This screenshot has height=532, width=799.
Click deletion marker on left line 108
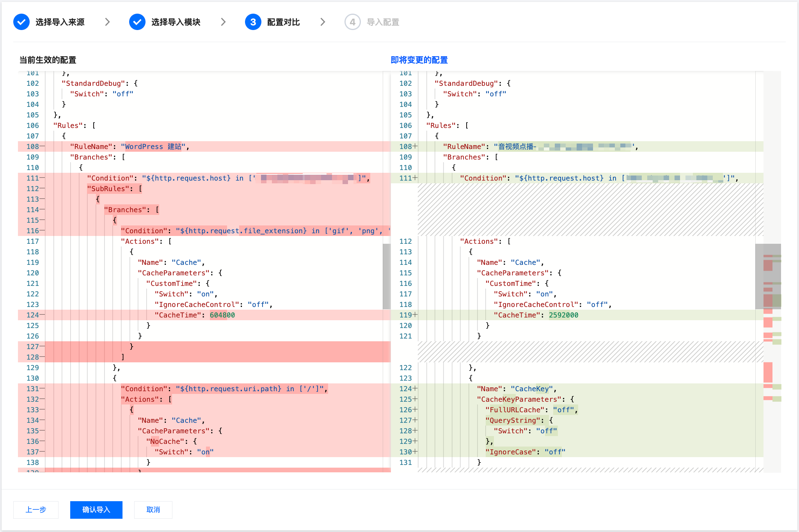click(42, 147)
